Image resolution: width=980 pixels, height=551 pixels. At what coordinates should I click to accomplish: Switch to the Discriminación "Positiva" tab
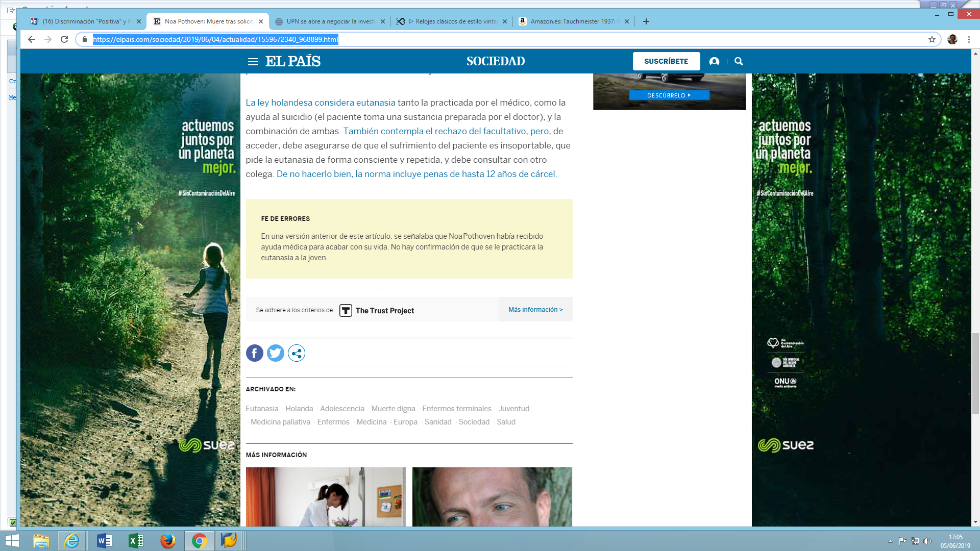tap(86, 21)
